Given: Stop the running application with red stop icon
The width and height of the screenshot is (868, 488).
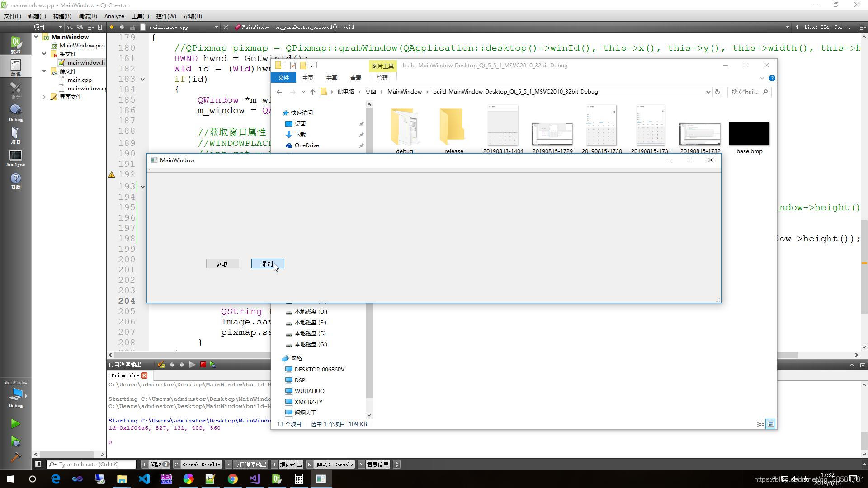Looking at the screenshot, I should click(x=203, y=365).
